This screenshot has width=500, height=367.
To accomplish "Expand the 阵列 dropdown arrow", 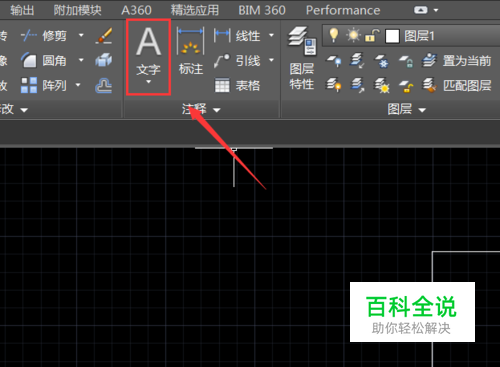I will tap(78, 85).
